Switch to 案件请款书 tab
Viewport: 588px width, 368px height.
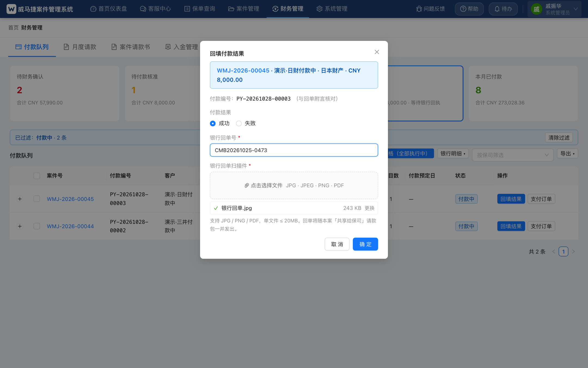click(131, 47)
